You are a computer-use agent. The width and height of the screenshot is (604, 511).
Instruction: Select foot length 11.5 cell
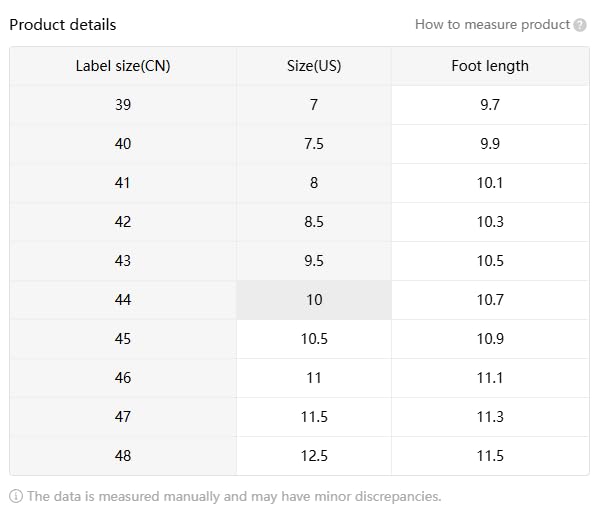490,456
